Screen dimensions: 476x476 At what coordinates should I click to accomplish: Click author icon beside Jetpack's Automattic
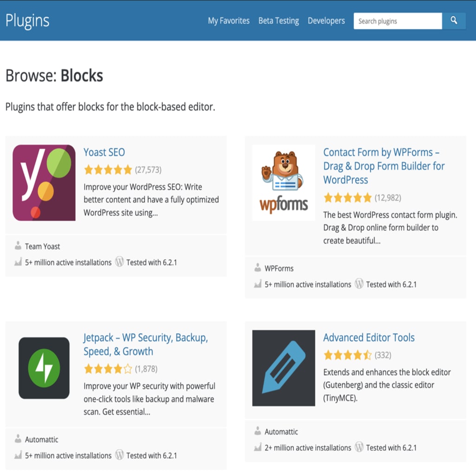coord(18,439)
